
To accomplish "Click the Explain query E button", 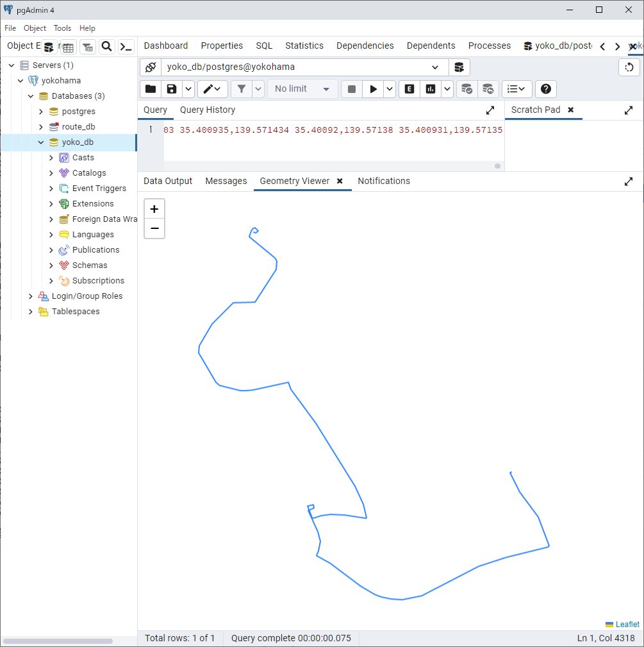I will coord(409,89).
